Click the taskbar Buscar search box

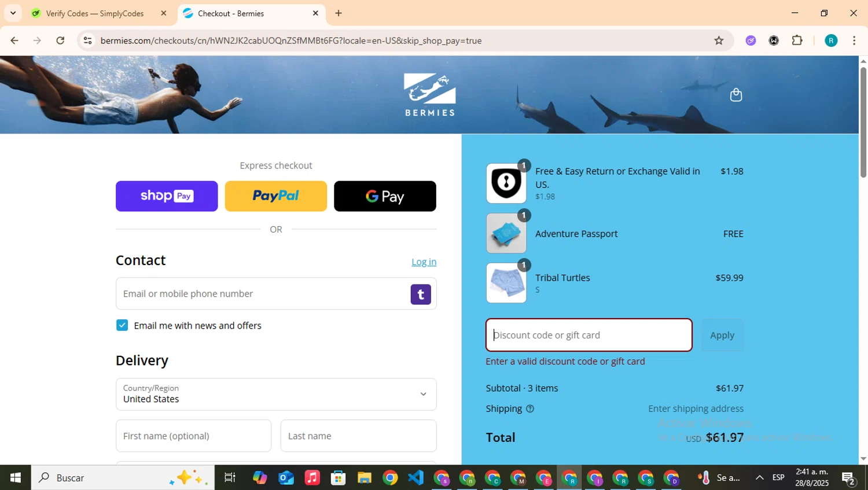pyautogui.click(x=123, y=478)
